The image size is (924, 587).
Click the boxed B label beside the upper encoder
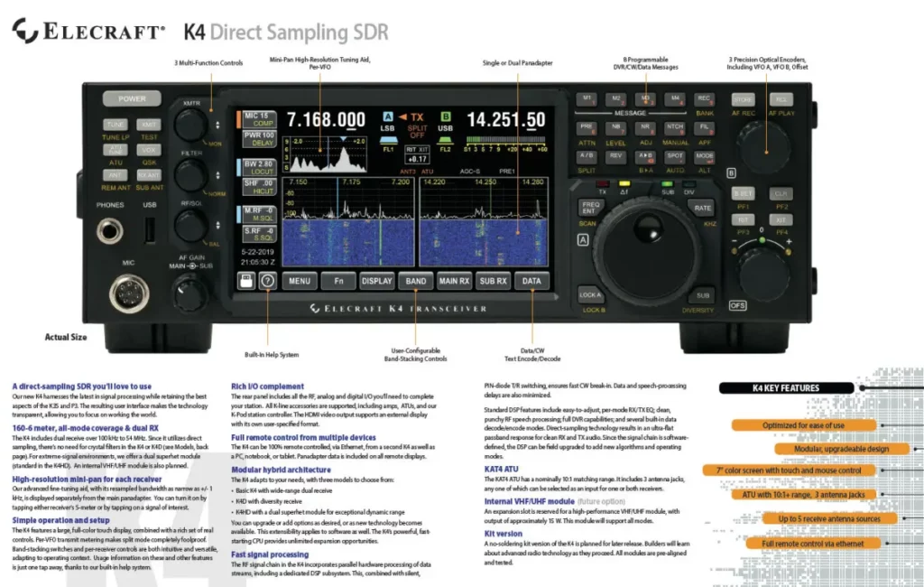click(x=731, y=173)
